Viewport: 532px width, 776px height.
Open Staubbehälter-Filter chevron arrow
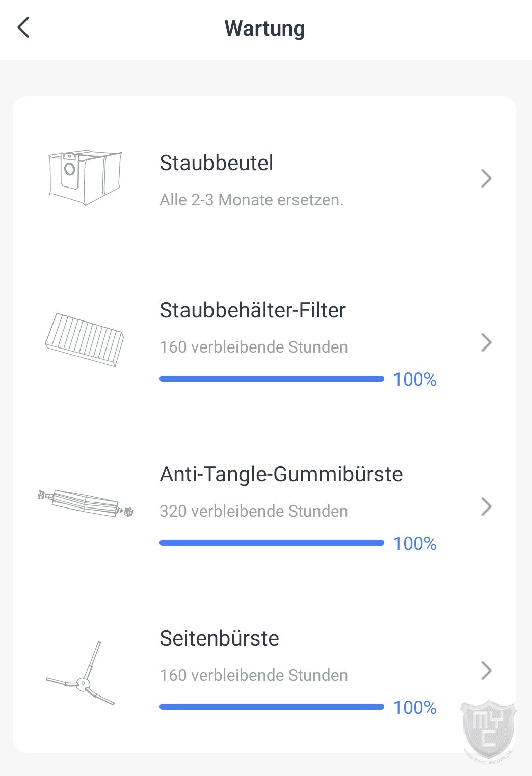point(486,342)
